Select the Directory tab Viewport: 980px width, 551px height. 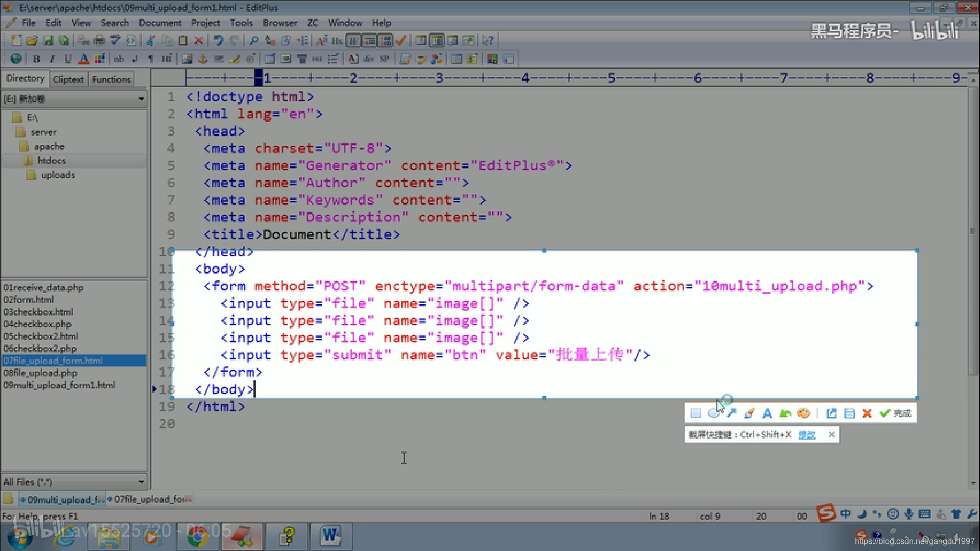click(x=26, y=79)
